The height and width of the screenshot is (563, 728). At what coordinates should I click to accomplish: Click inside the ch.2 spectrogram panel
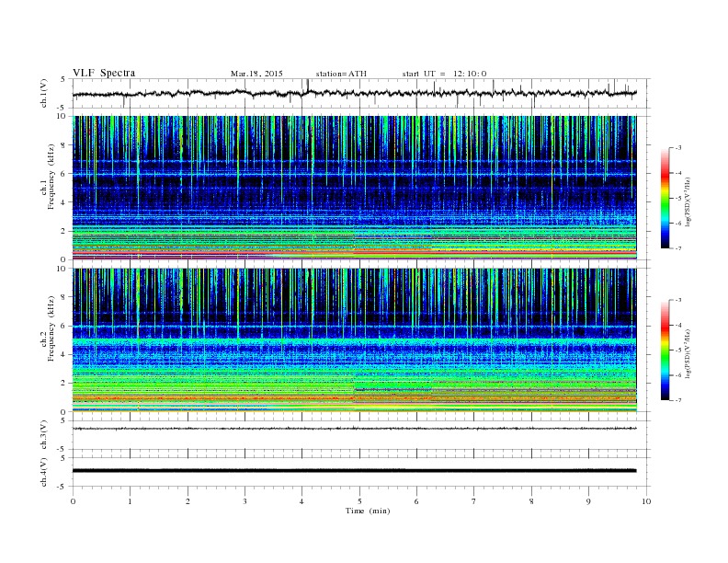(x=354, y=339)
